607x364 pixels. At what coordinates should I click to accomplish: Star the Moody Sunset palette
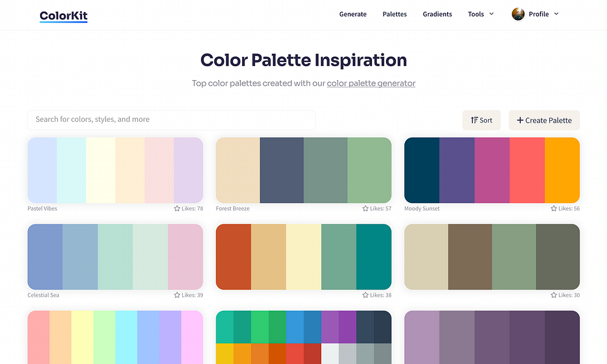click(x=554, y=208)
